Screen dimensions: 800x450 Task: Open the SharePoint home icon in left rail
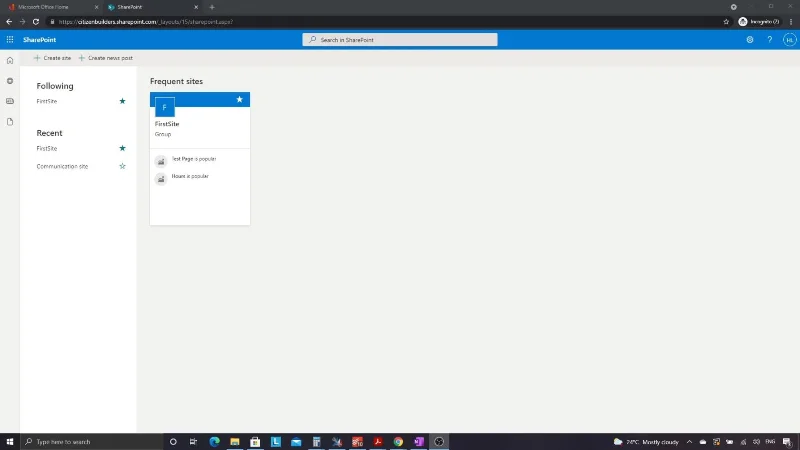10,61
